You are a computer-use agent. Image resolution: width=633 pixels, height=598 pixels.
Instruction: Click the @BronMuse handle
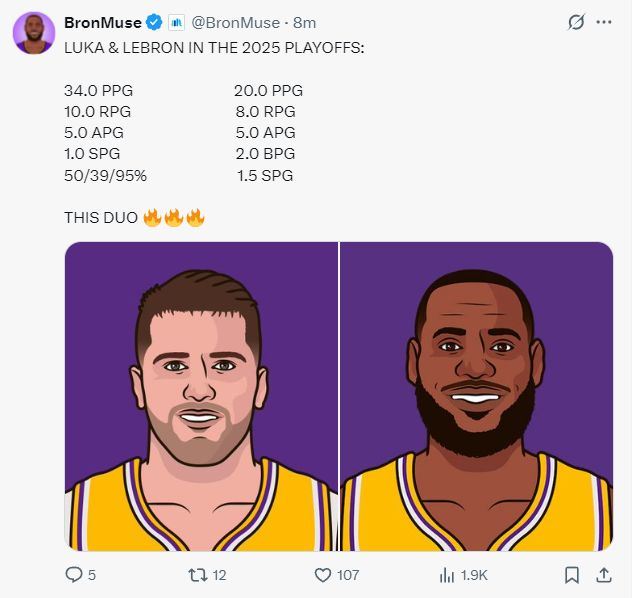[x=235, y=22]
